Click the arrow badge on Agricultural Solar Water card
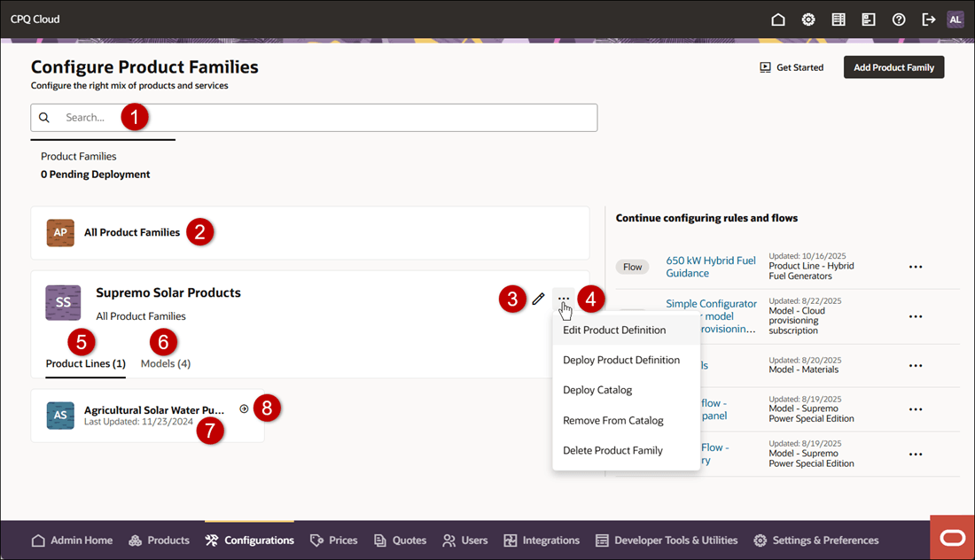Screen dimensions: 975x560 pos(245,408)
